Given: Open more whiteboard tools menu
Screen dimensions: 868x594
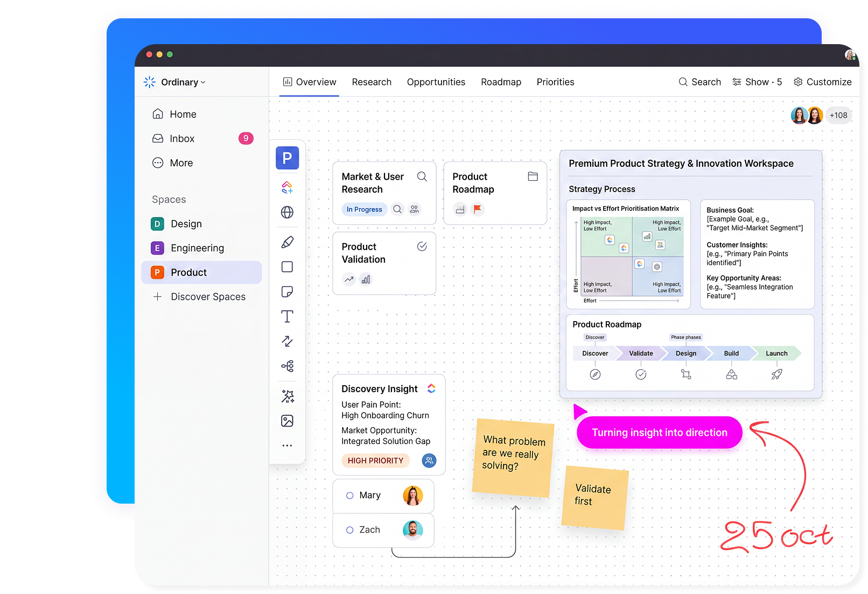Looking at the screenshot, I should 288,445.
